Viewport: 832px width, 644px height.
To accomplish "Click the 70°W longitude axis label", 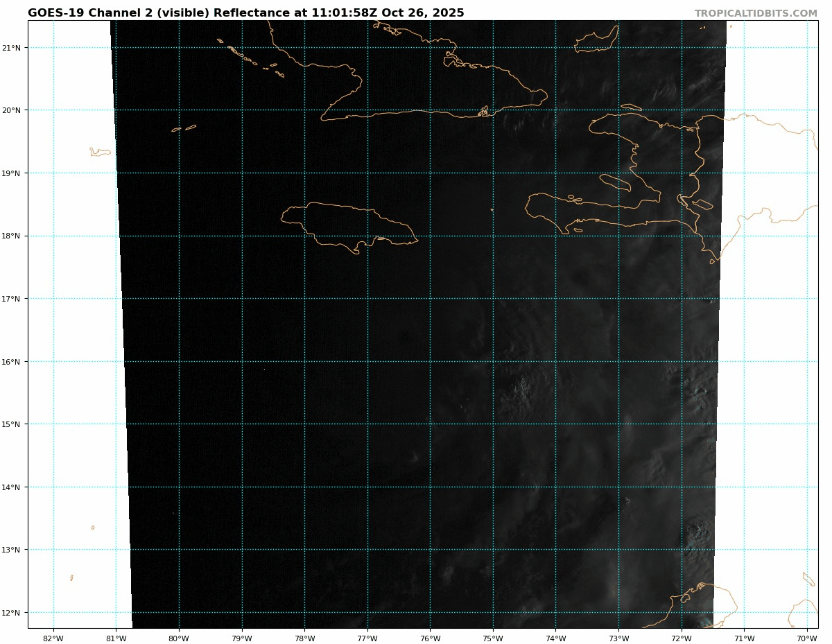I will pos(806,638).
